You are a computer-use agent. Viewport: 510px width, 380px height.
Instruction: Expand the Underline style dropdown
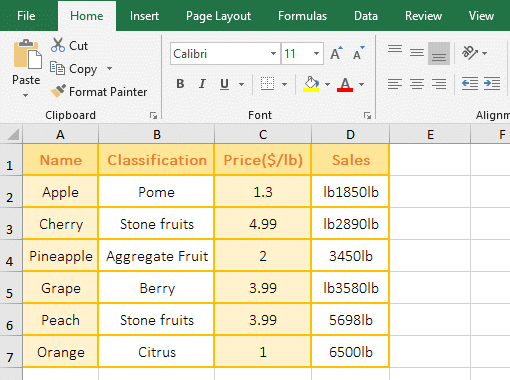241,84
